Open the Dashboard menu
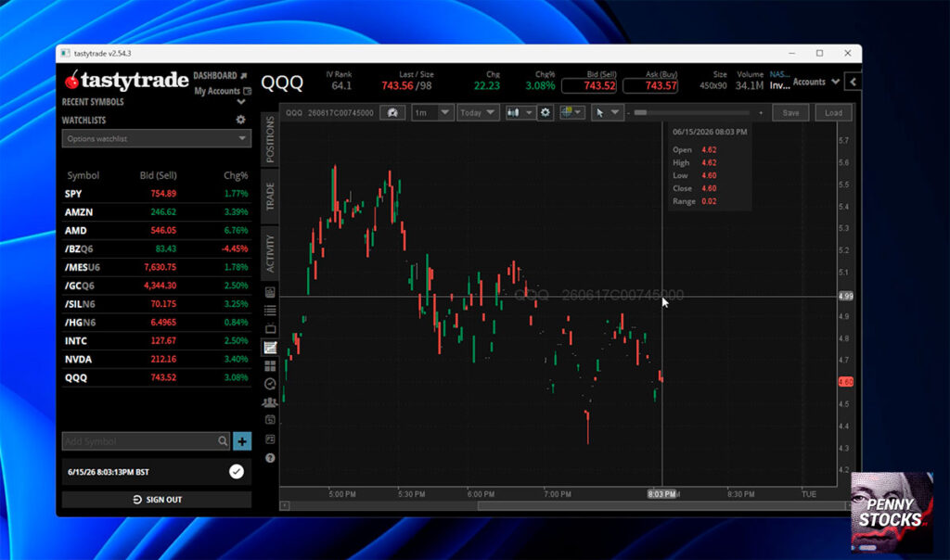 tap(215, 76)
